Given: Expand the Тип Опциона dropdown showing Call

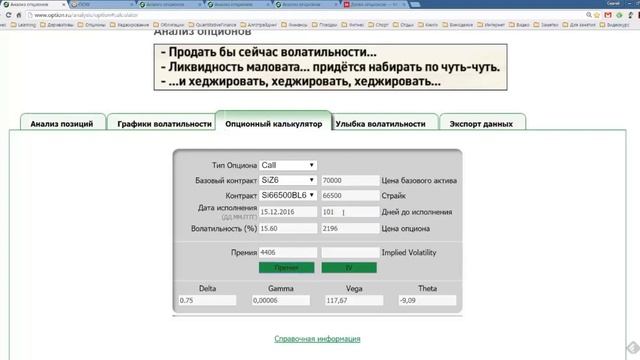Looking at the screenshot, I should point(288,165).
